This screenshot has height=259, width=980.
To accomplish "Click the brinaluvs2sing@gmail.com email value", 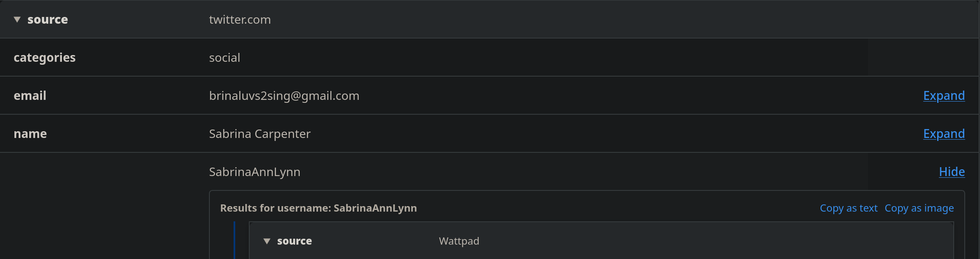I will tap(284, 96).
